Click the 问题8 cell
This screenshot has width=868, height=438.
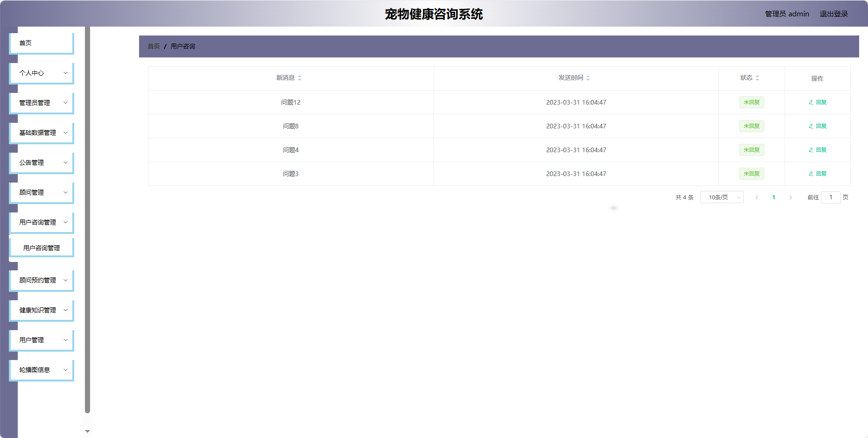pyautogui.click(x=291, y=126)
